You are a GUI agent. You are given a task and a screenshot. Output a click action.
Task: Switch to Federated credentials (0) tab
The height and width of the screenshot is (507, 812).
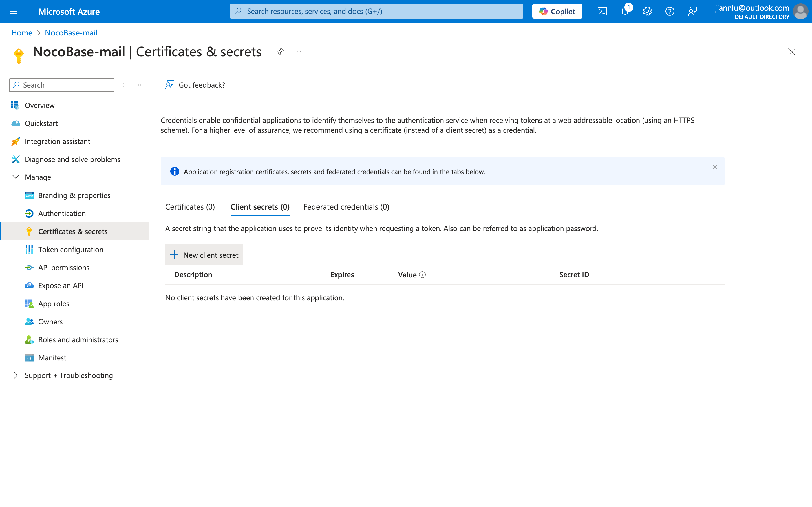tap(346, 207)
